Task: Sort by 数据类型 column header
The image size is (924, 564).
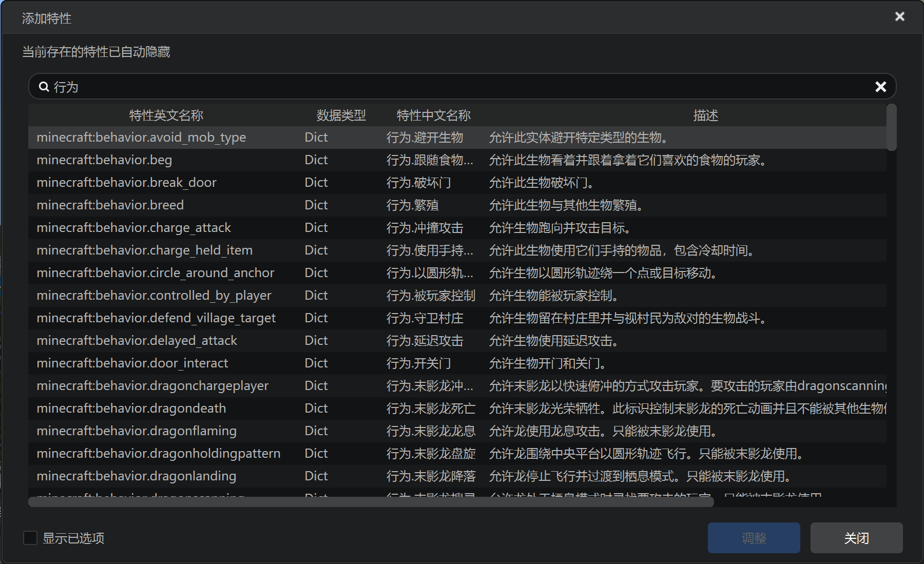Action: [x=341, y=115]
